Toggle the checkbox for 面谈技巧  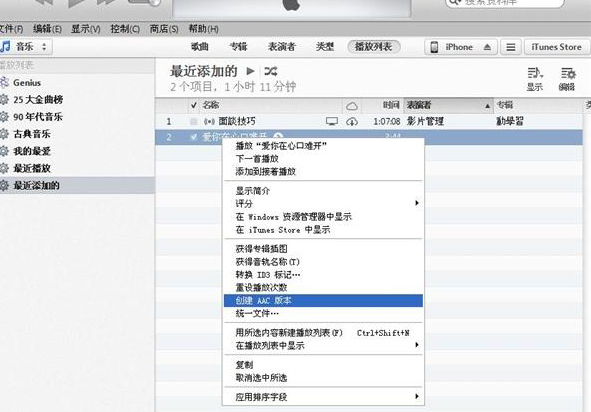coord(193,121)
